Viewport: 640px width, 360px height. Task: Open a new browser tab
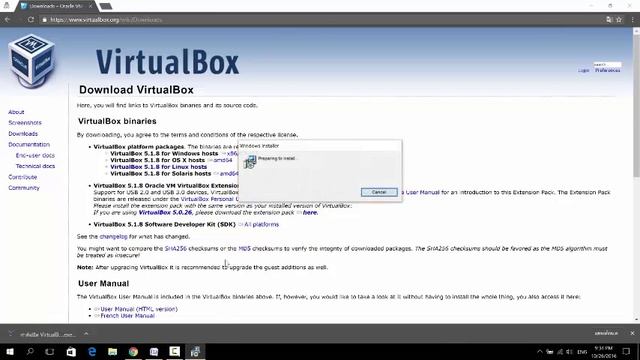106,6
